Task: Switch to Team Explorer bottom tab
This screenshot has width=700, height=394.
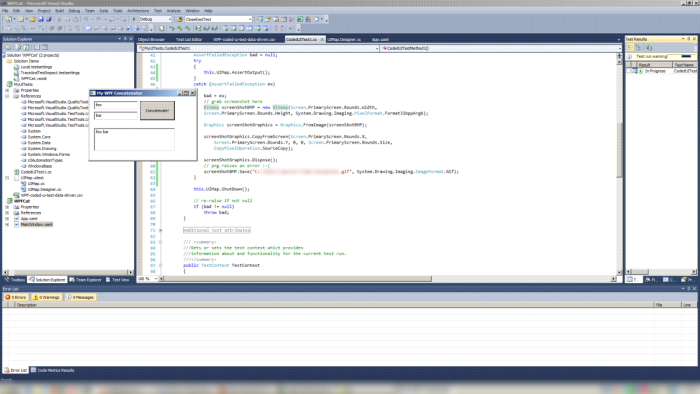Action: pos(86,280)
